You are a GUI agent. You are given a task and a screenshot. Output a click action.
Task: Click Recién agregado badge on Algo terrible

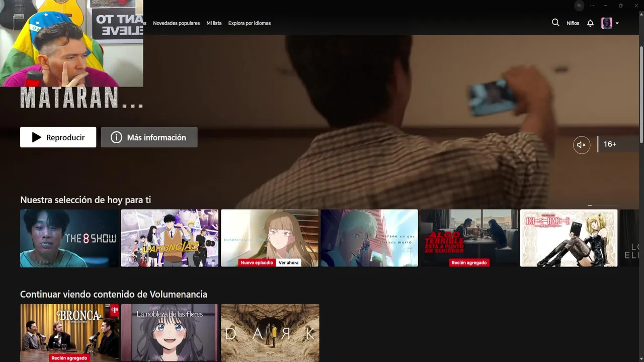pyautogui.click(x=469, y=262)
